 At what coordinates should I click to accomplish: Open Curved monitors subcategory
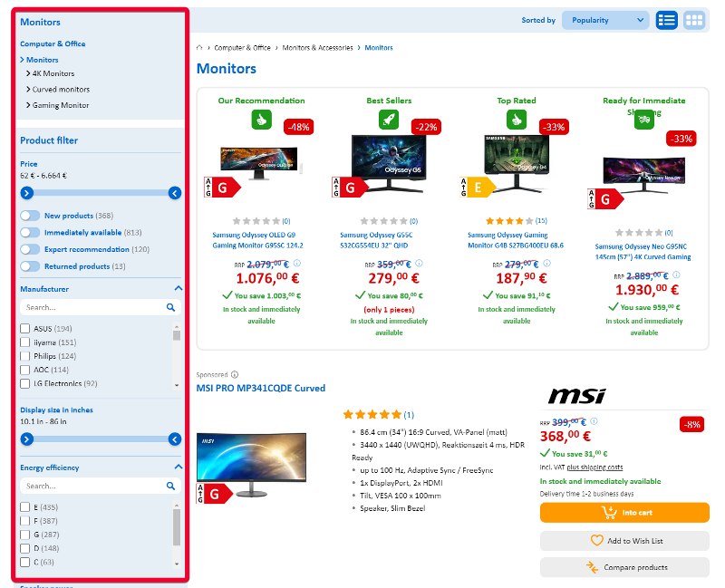(61, 89)
